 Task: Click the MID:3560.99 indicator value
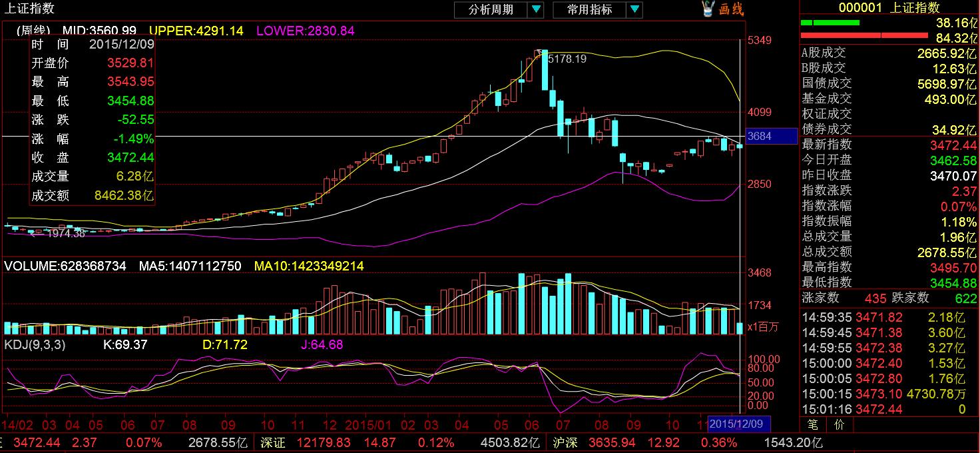tap(99, 30)
